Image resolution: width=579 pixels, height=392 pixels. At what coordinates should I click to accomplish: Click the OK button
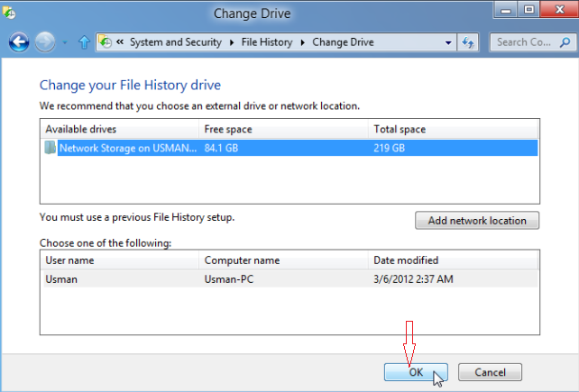(416, 372)
